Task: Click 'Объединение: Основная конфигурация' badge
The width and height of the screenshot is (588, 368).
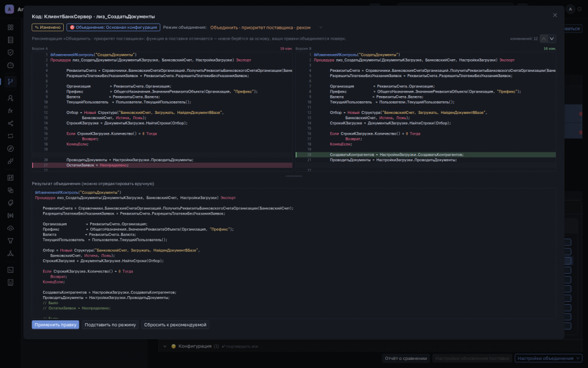Action: (x=113, y=28)
